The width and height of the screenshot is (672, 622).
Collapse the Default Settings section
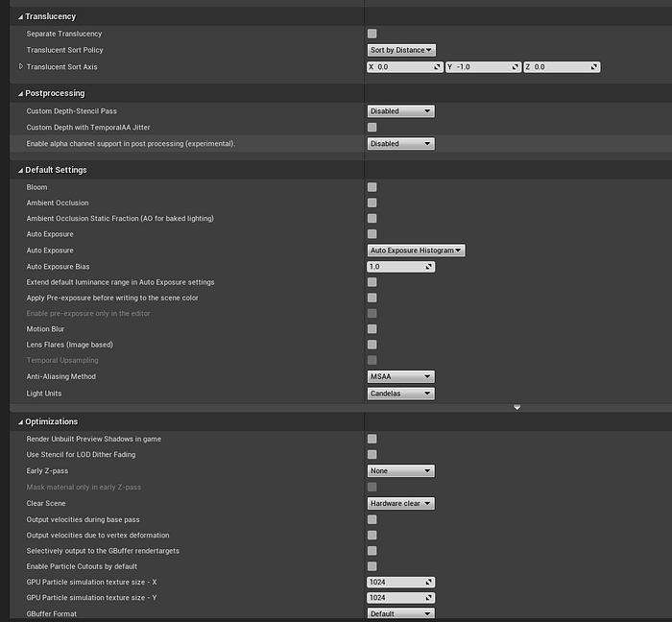click(x=20, y=171)
